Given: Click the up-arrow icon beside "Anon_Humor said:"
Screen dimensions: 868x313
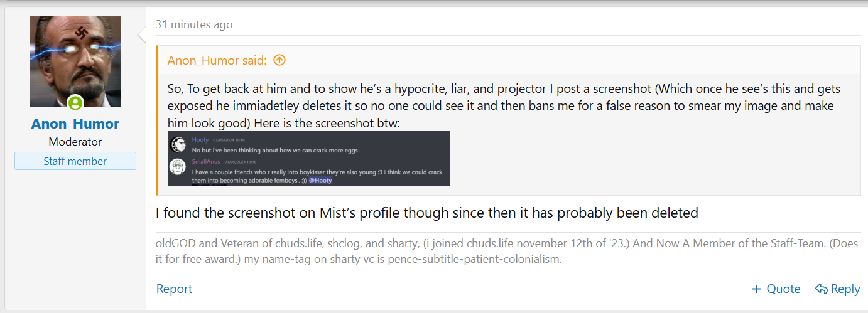Looking at the screenshot, I should click(x=279, y=60).
